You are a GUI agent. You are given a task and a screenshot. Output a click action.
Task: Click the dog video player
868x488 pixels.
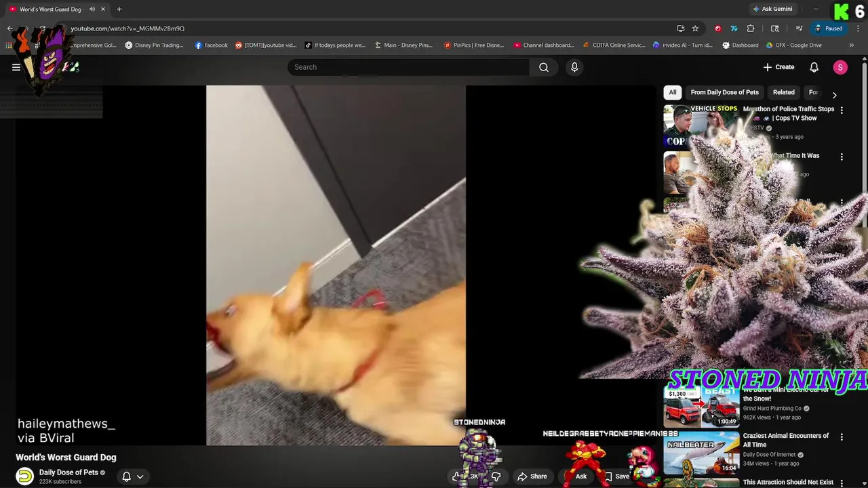click(336, 265)
